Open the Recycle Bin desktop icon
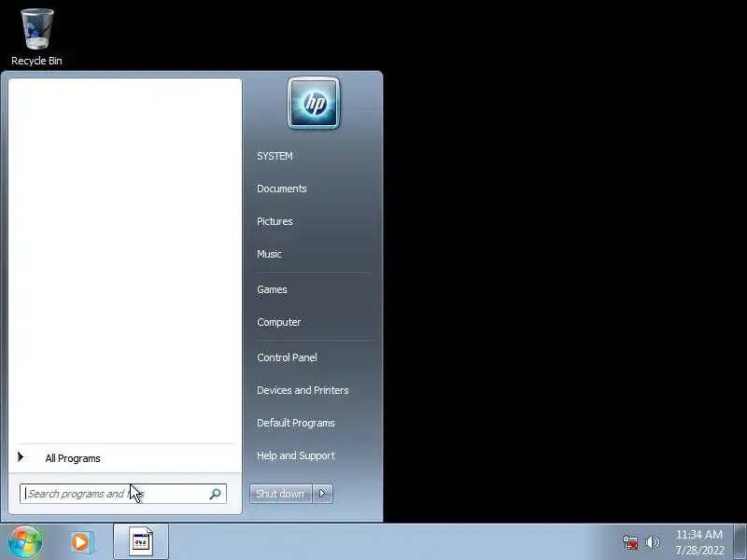Image resolution: width=747 pixels, height=560 pixels. pos(36,37)
